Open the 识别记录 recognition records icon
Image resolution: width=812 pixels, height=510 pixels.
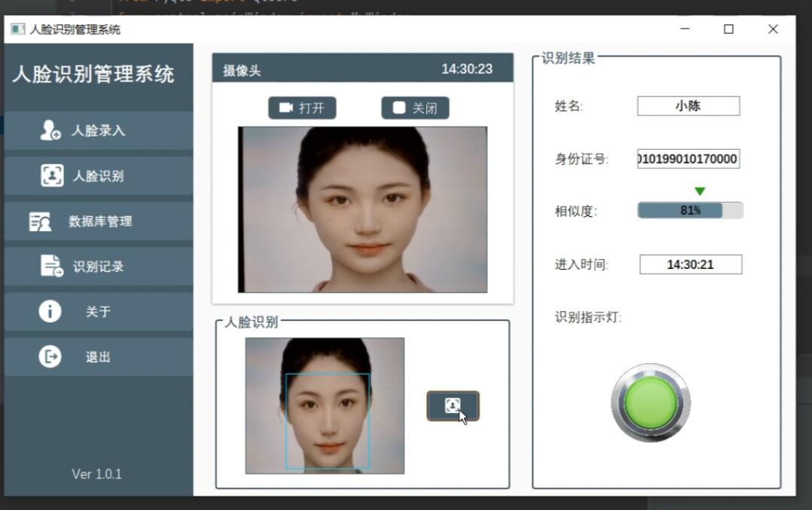pyautogui.click(x=50, y=265)
